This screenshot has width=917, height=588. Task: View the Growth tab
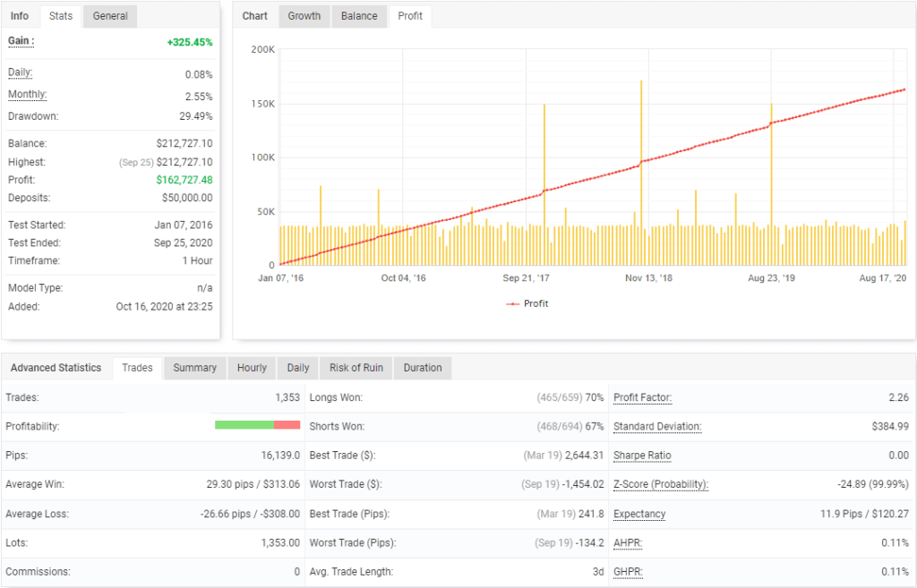304,16
